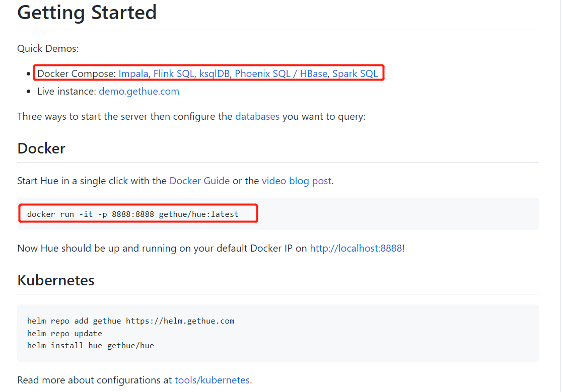The width and height of the screenshot is (563, 392).
Task: Click 'Three ways to start the server' text
Action: point(83,117)
